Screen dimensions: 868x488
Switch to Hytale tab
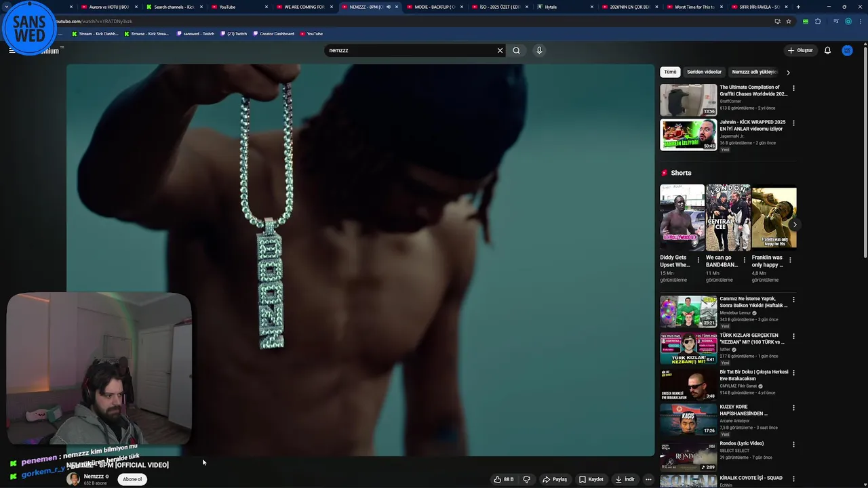[x=564, y=7]
